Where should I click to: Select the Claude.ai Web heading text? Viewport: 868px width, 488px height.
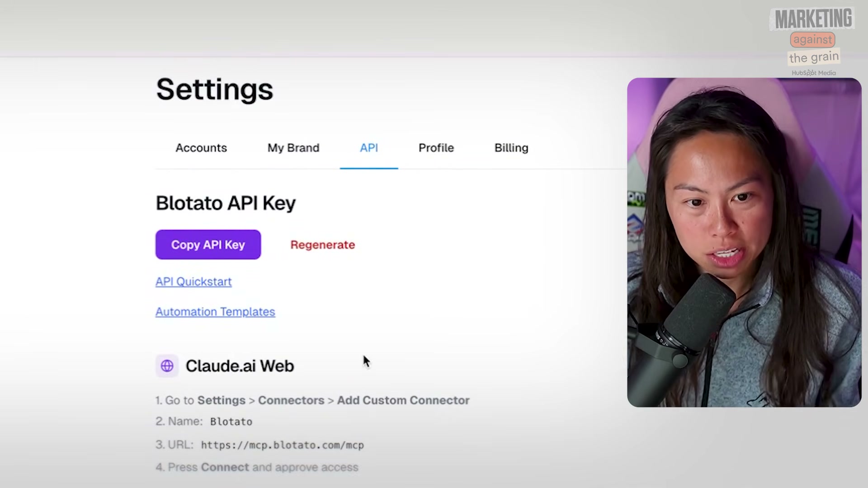pyautogui.click(x=240, y=366)
